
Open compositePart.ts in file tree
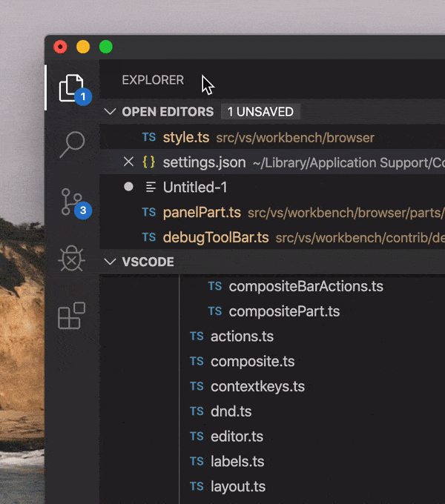[284, 311]
